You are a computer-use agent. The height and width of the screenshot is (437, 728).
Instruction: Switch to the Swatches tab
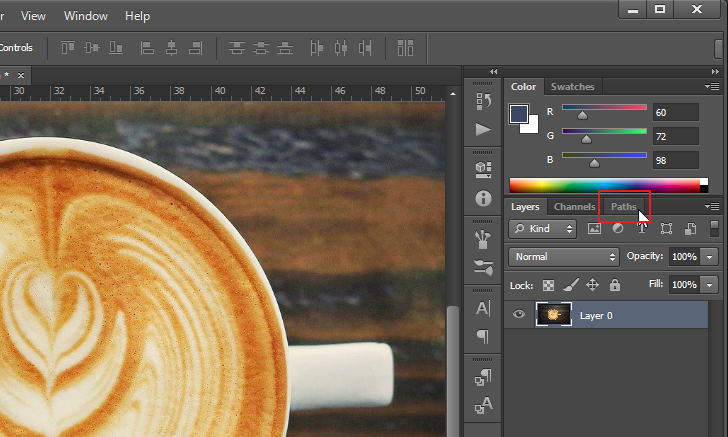pos(572,87)
